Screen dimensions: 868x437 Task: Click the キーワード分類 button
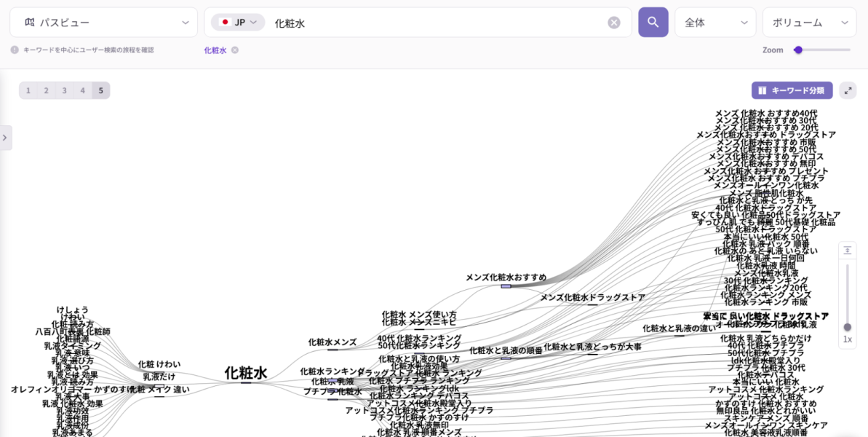tap(792, 90)
